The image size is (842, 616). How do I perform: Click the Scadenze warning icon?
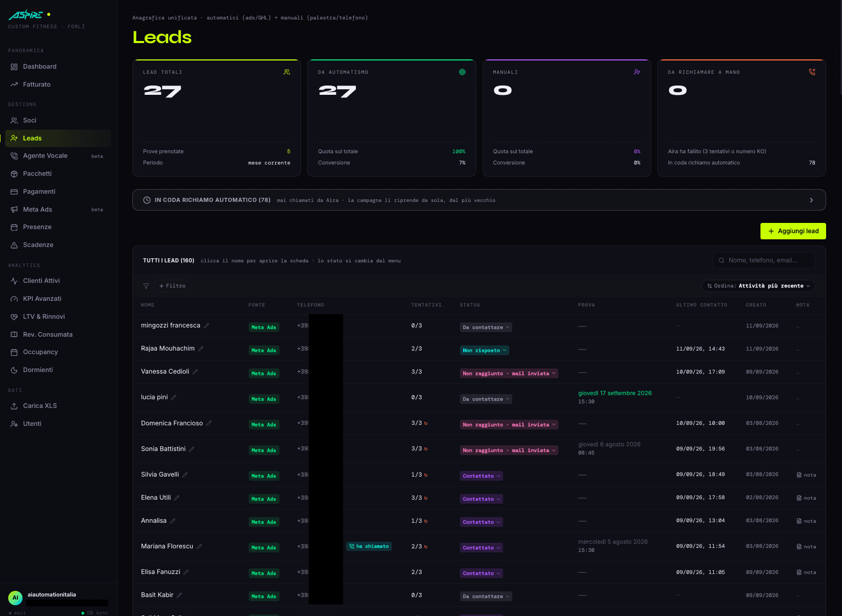(x=14, y=245)
